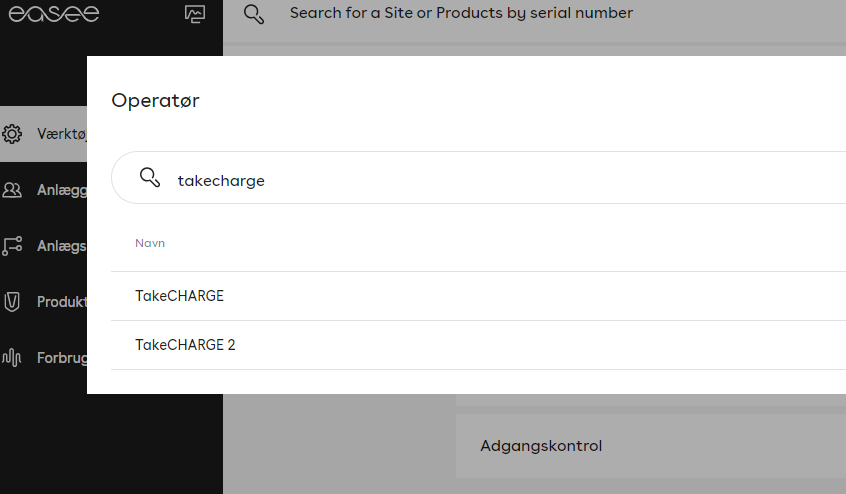The image size is (846, 494).
Task: Click the Produkt shield icon
Action: (13, 301)
